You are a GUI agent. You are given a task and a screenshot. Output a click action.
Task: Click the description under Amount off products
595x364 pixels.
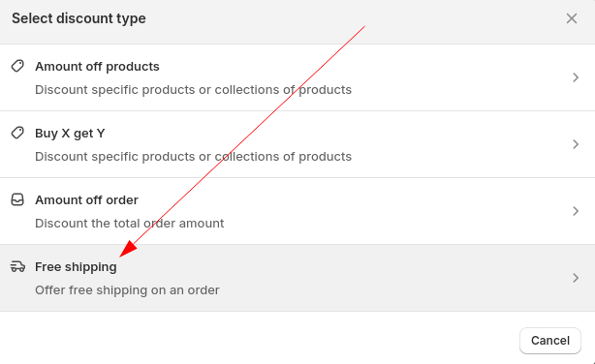(x=193, y=90)
